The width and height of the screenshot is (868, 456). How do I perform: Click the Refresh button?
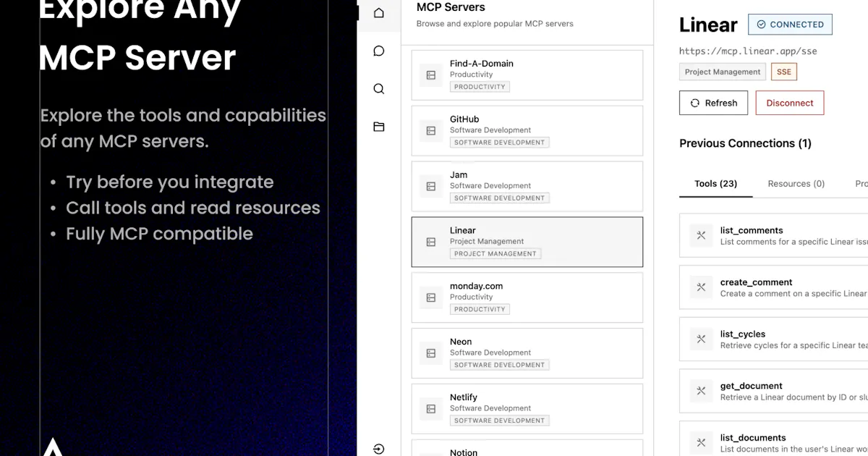pos(713,103)
